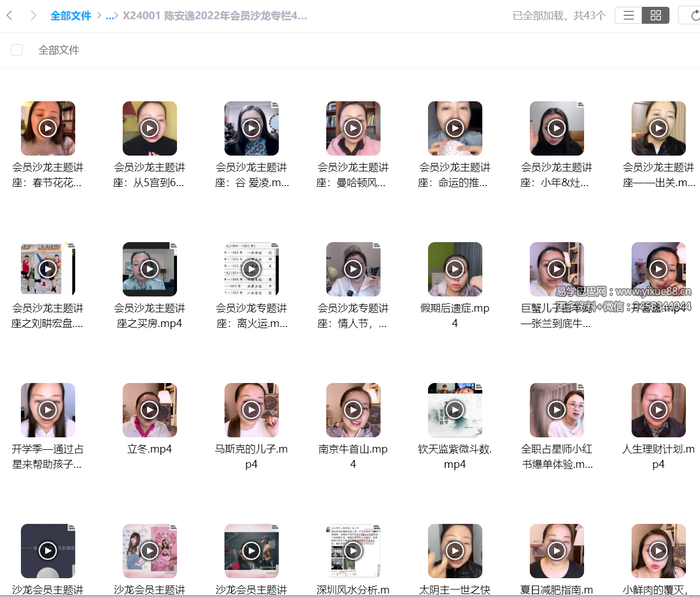The height and width of the screenshot is (598, 700).
Task: Open the 深圳风水分析 video thumbnail
Action: point(353,550)
